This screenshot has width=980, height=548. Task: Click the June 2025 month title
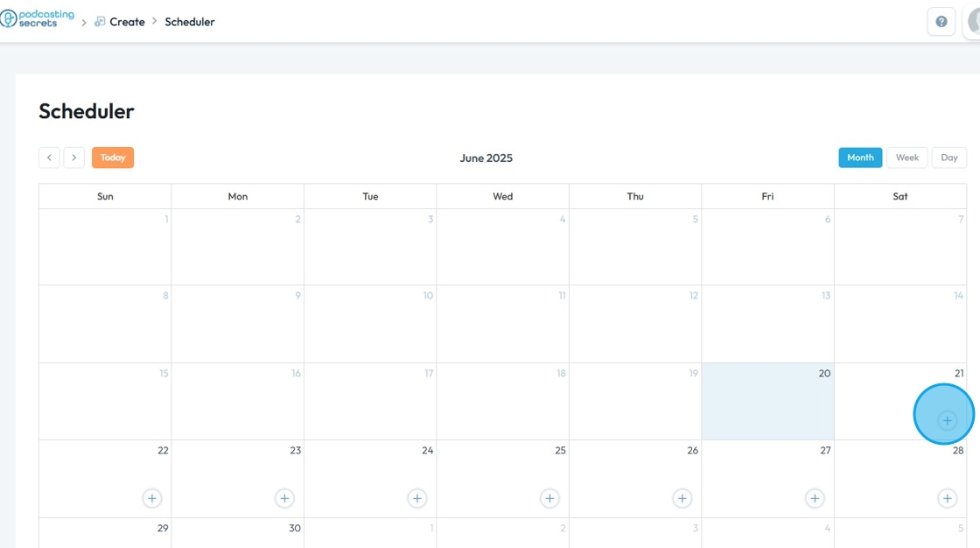point(486,158)
